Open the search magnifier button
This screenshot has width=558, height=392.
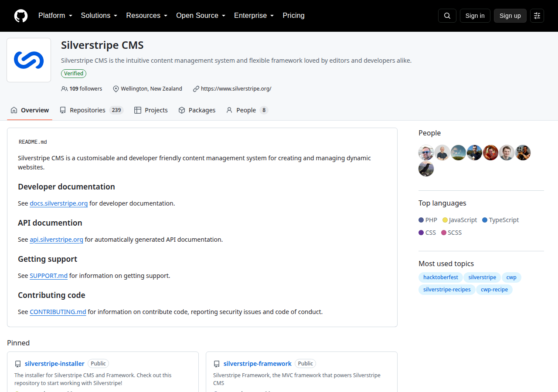click(x=447, y=16)
